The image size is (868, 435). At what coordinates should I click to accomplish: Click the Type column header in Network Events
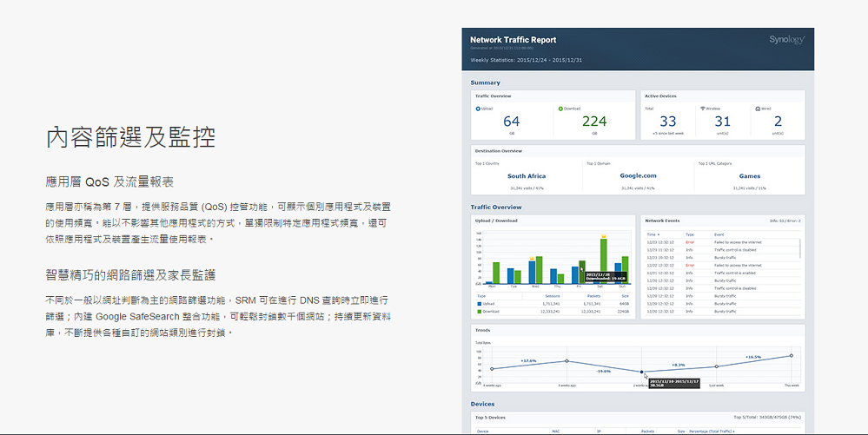(690, 234)
